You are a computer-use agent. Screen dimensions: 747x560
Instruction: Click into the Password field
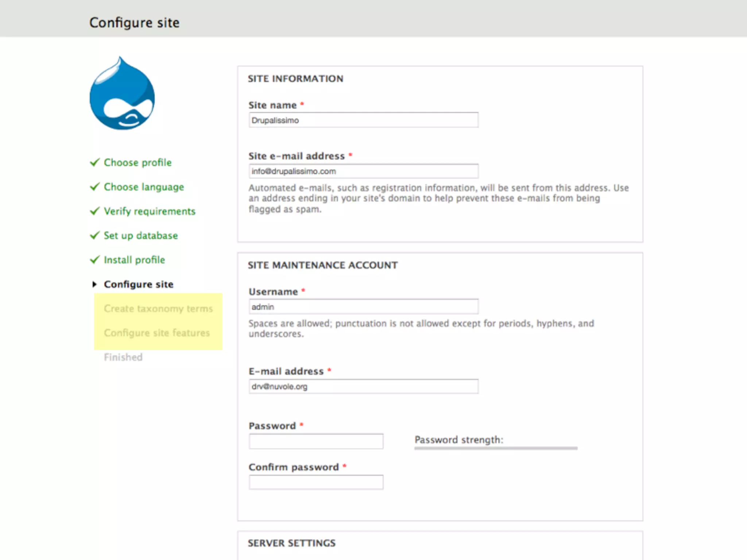pos(316,442)
